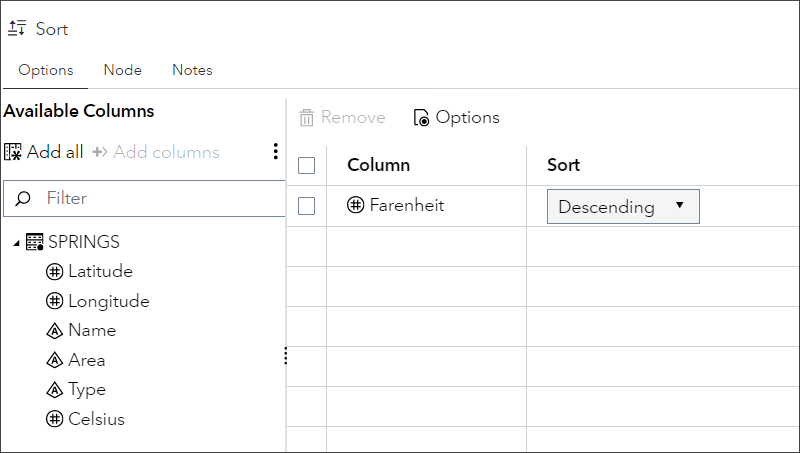Click the numeric icon beside Latitude
Image resolution: width=800 pixels, height=453 pixels.
55,271
